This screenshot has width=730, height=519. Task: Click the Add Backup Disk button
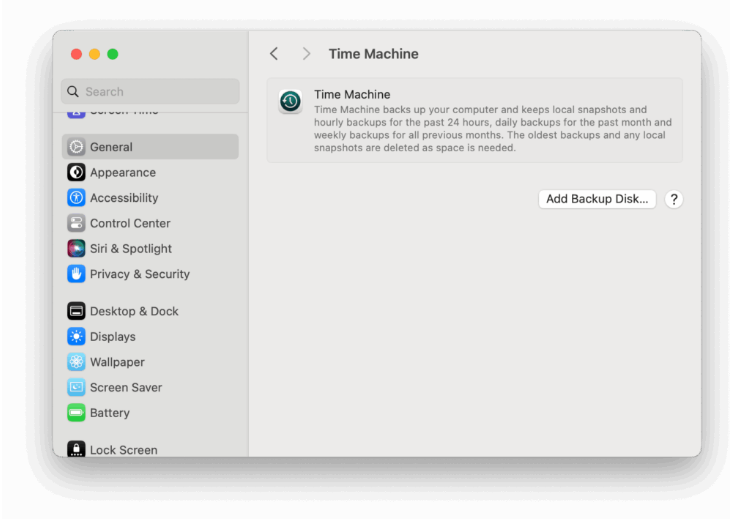coord(597,199)
